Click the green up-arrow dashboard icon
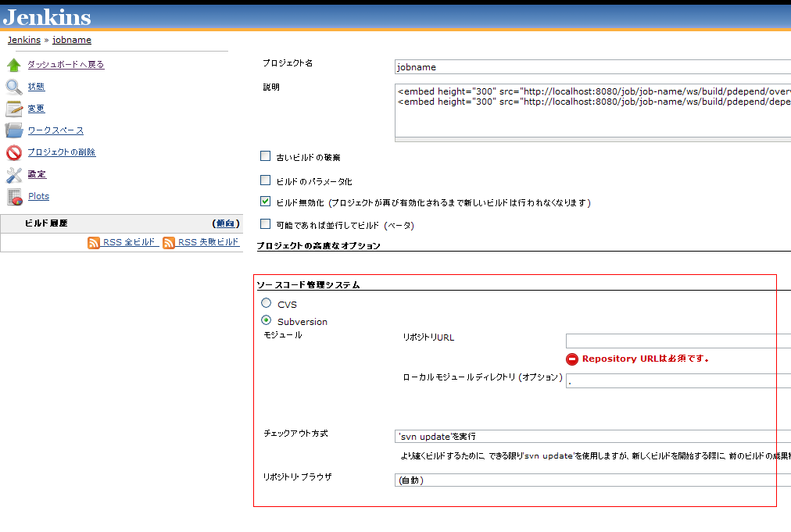The image size is (791, 532). [14, 65]
